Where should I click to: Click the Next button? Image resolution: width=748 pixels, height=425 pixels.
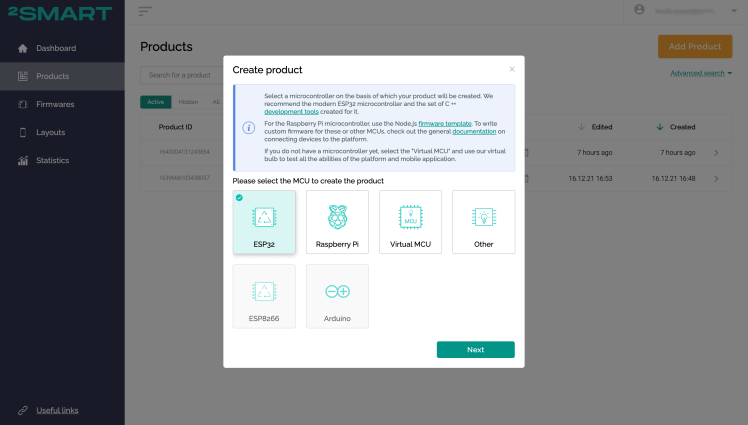(475, 349)
